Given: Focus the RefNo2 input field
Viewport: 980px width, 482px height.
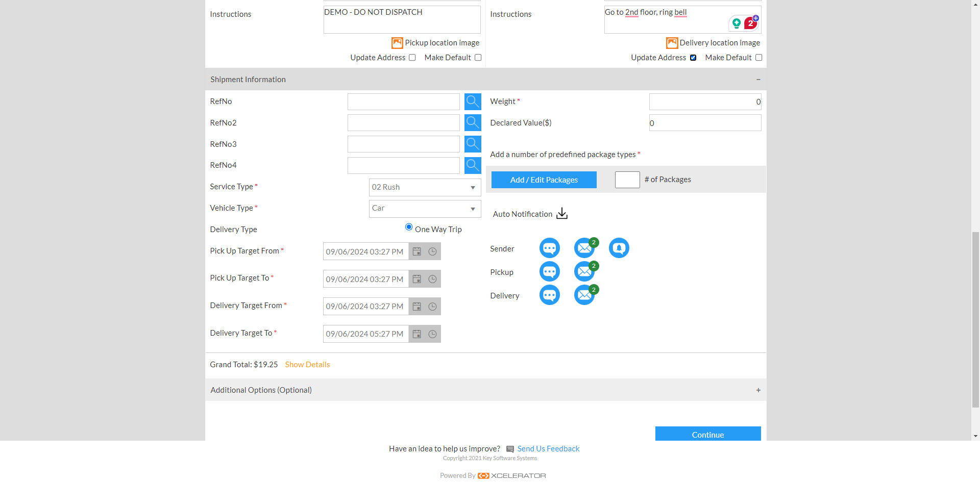Looking at the screenshot, I should pyautogui.click(x=404, y=122).
